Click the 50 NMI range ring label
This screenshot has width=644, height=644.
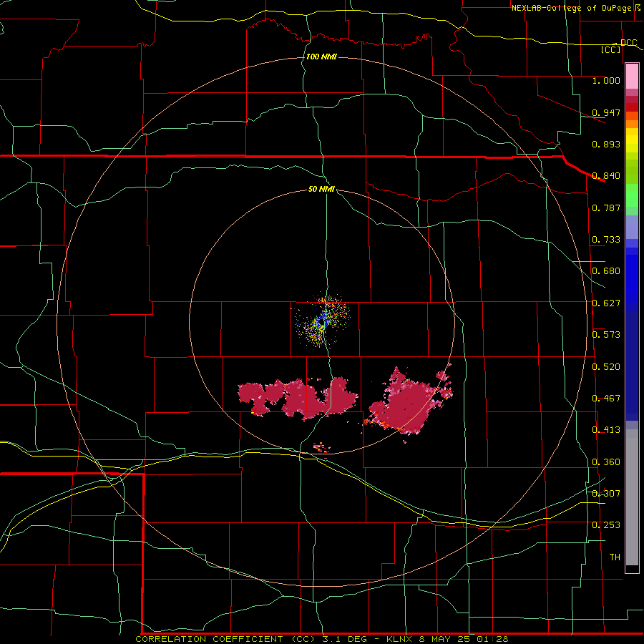point(321,189)
